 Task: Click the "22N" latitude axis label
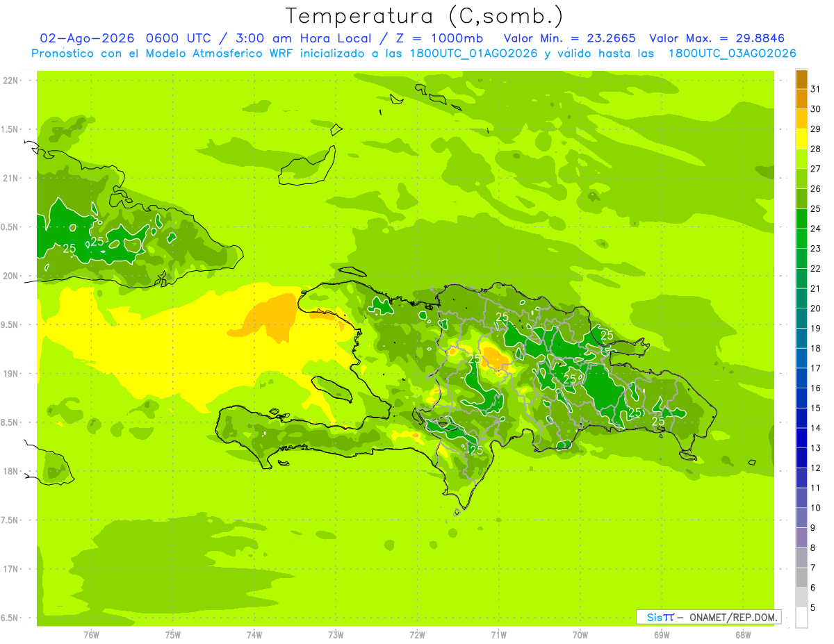[x=10, y=80]
